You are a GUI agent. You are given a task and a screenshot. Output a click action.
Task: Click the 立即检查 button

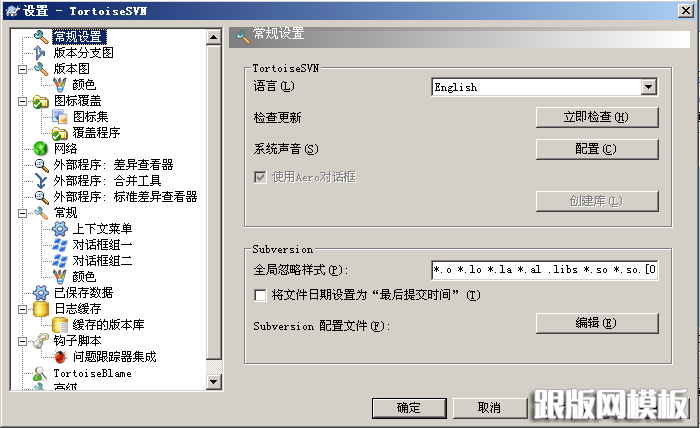[597, 117]
